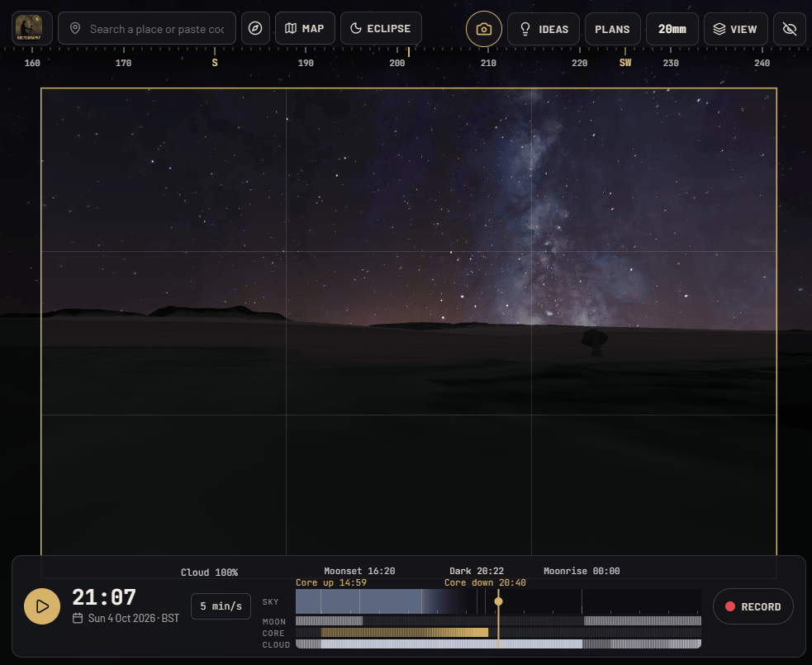
Task: Click the Dark 20:22 label
Action: 477,571
